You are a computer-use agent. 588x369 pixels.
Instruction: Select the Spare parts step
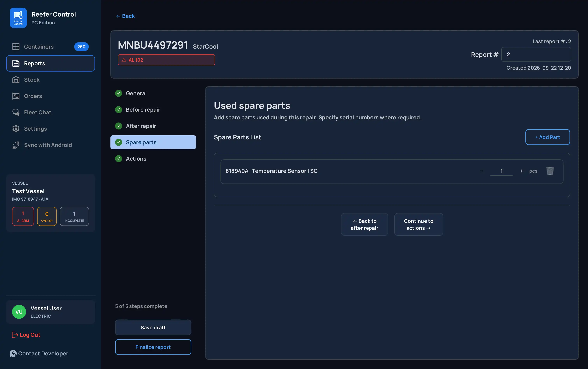pyautogui.click(x=153, y=143)
